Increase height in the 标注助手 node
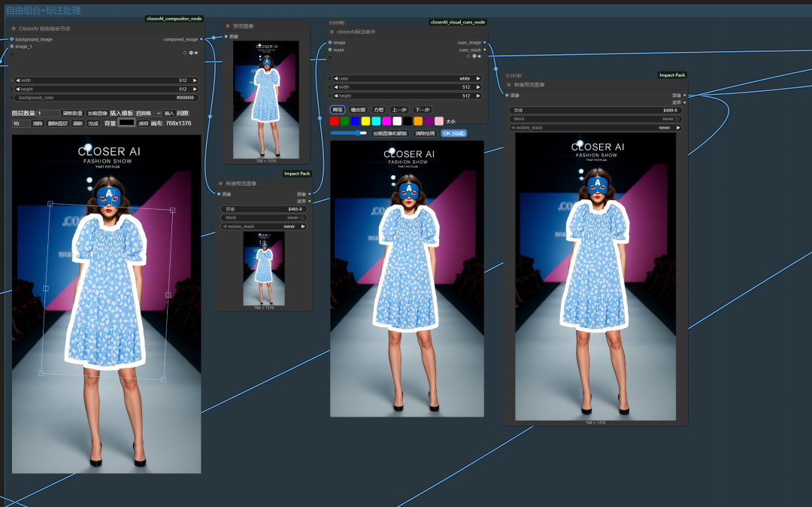This screenshot has width=812, height=507. tap(478, 96)
